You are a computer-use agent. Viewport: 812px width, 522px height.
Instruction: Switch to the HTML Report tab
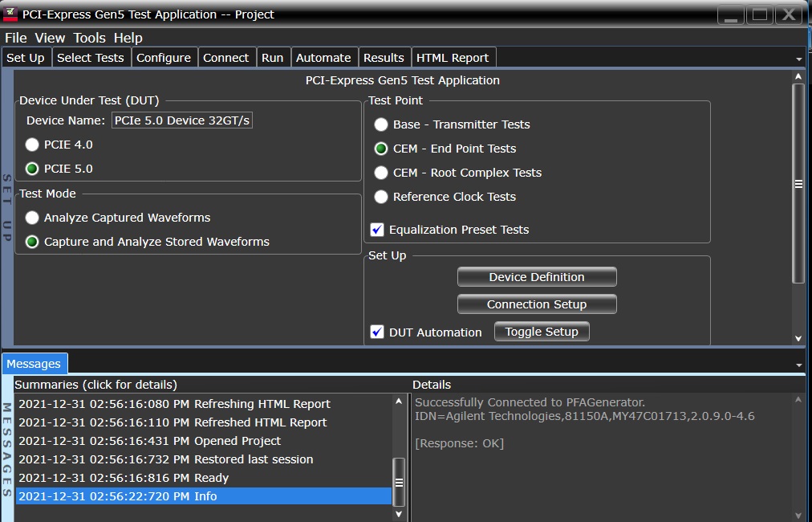(x=453, y=58)
